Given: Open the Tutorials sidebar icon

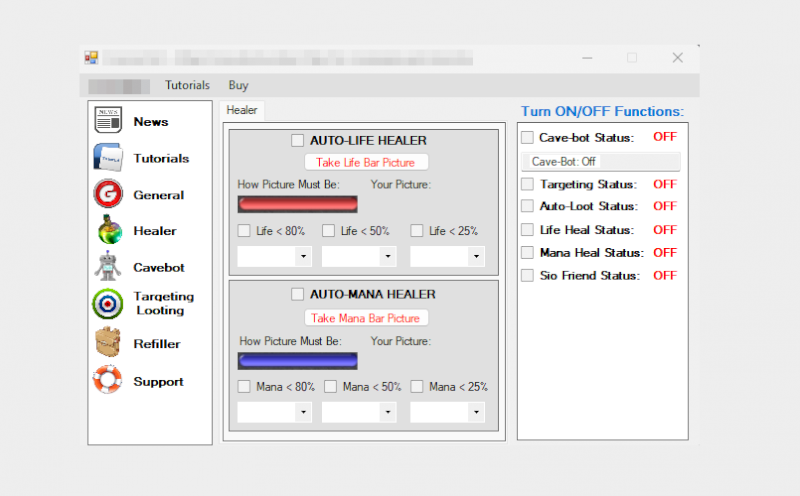Looking at the screenshot, I should click(x=108, y=158).
